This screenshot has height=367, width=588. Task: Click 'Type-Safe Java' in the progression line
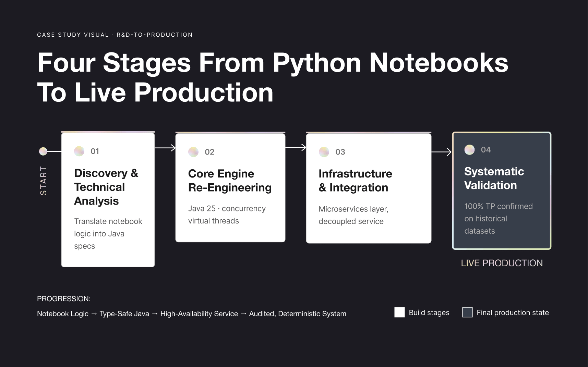click(124, 314)
